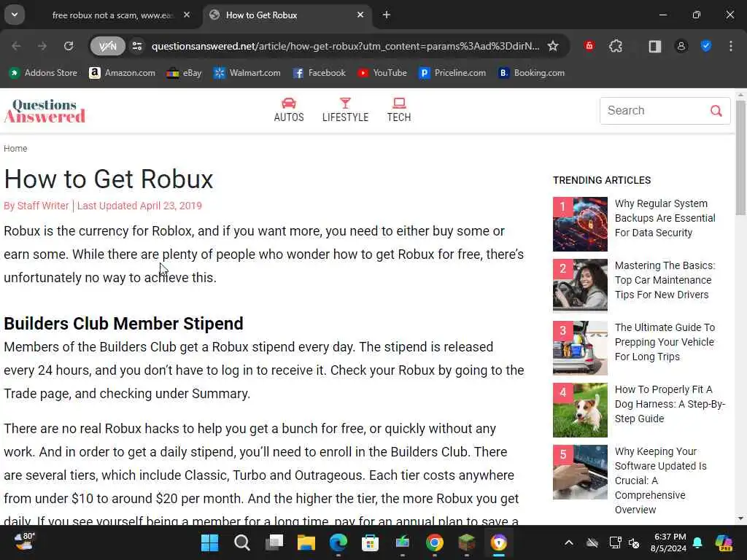Open 'Mastering The Basics' article link
The image size is (747, 560).
(x=665, y=280)
